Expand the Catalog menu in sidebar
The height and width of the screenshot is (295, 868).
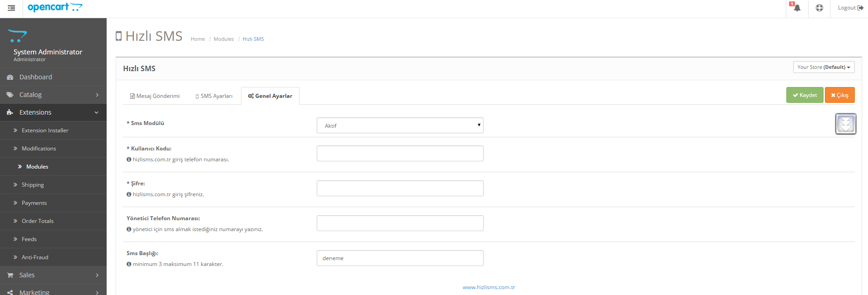[x=30, y=95]
